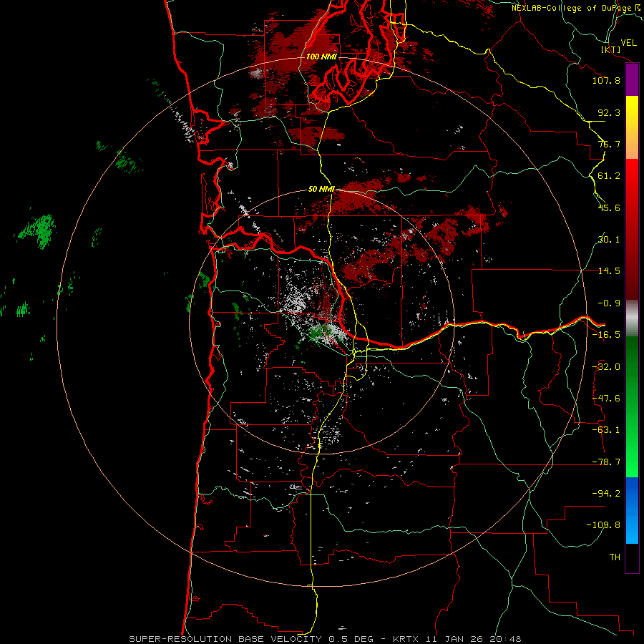Click the TH threshold label

tap(615, 557)
